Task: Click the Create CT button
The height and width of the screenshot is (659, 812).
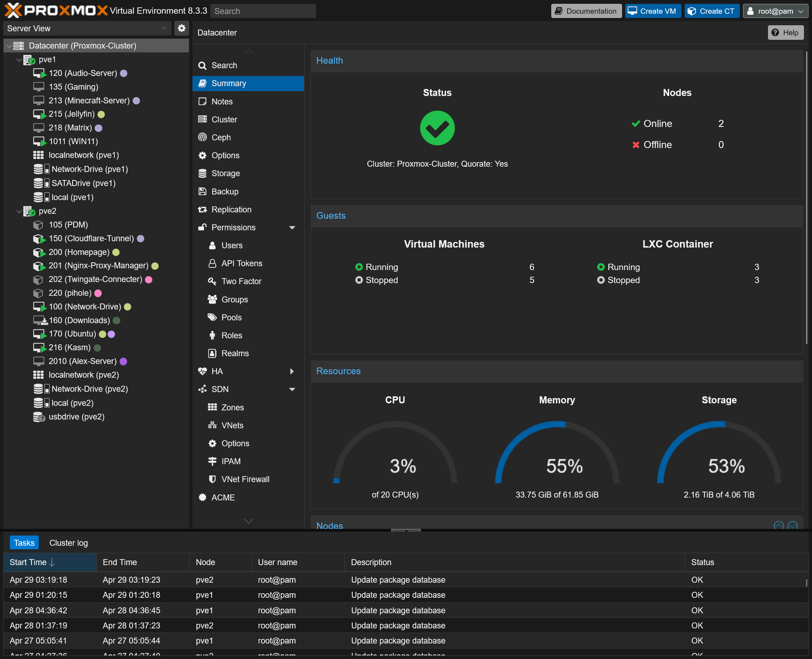Action: (x=712, y=11)
